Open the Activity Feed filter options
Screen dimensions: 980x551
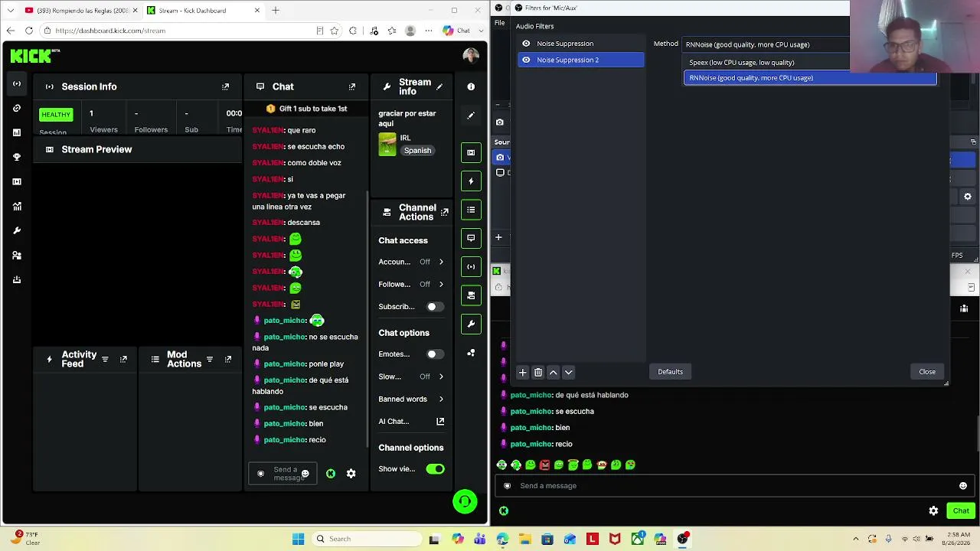pos(105,359)
